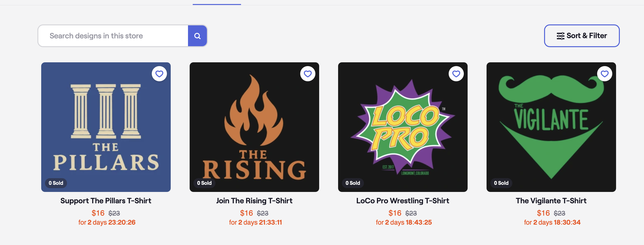This screenshot has width=644, height=245.
Task: Click the search magnifier icon
Action: point(197,36)
